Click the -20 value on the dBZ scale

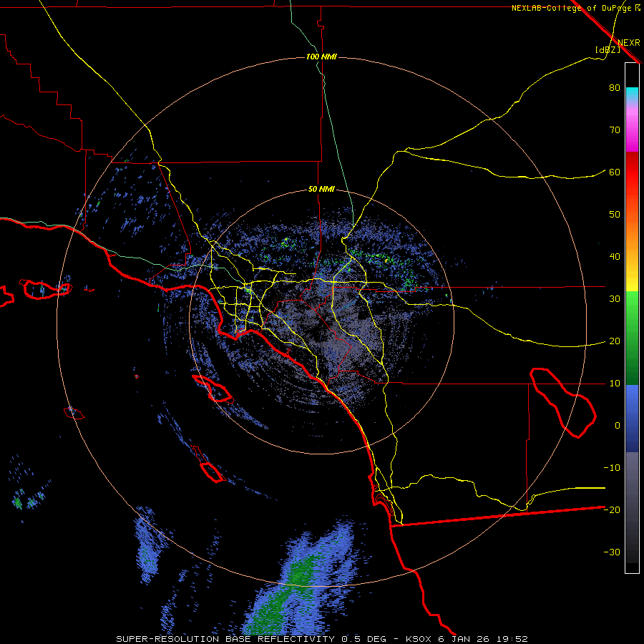(612, 509)
